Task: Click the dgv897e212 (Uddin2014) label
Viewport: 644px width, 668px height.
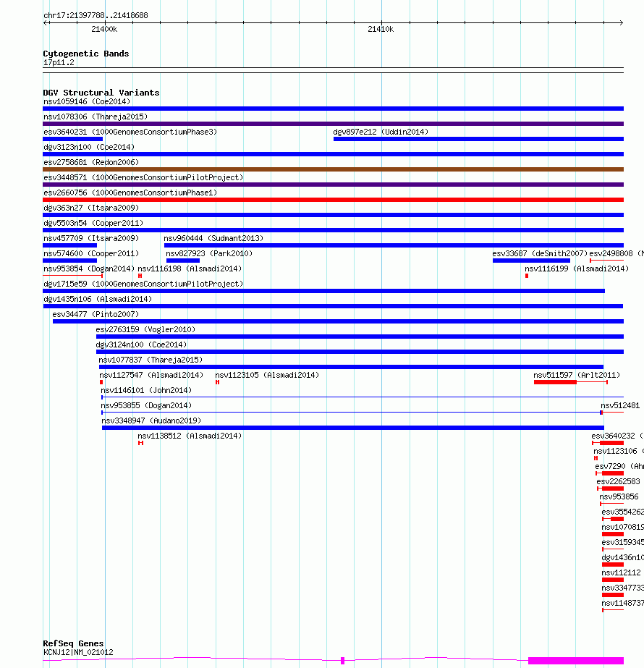Action: pyautogui.click(x=381, y=132)
